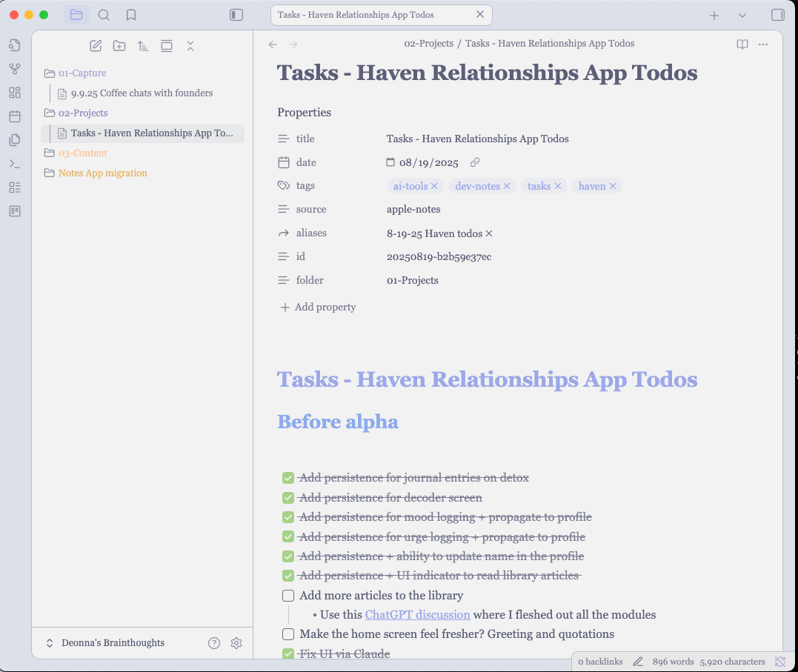798x672 pixels.
Task: Open the bookmarks icon
Action: (131, 15)
